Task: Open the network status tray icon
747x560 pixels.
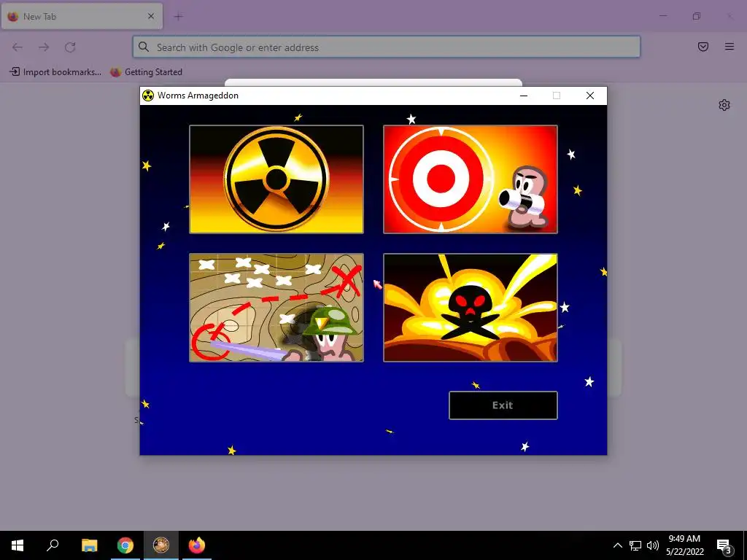Action: (x=635, y=545)
